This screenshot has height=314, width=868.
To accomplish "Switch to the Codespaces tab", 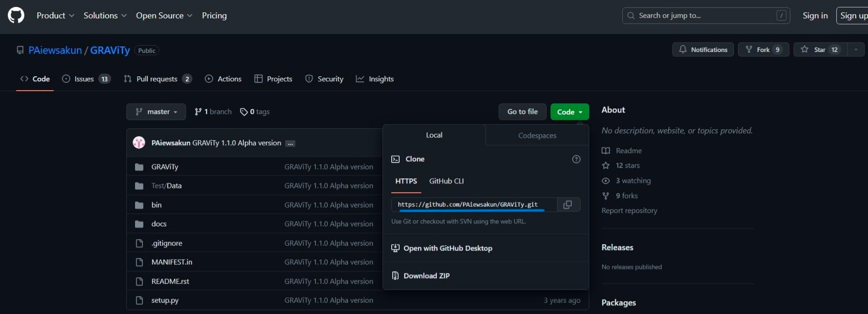I will [x=537, y=135].
